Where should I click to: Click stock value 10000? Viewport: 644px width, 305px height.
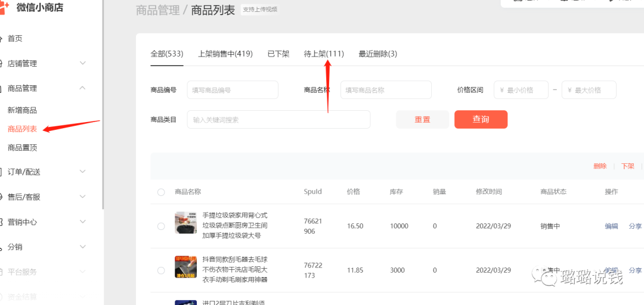[399, 226]
